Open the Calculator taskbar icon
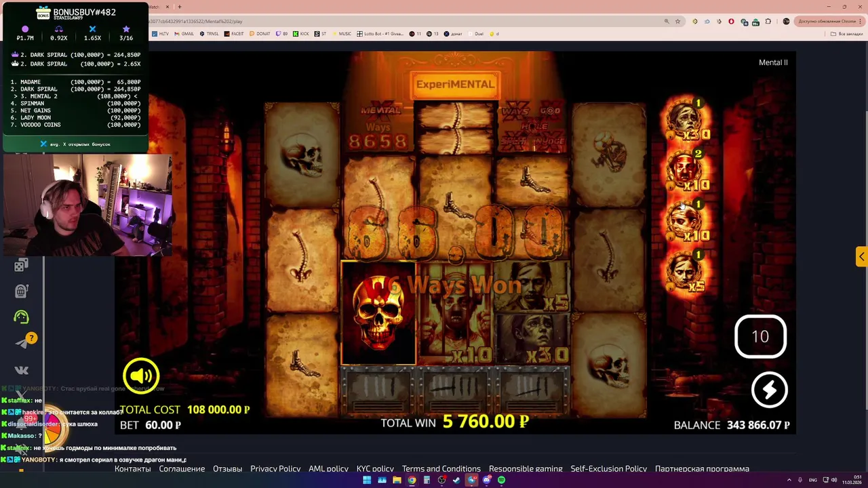868x488 pixels. (x=427, y=480)
